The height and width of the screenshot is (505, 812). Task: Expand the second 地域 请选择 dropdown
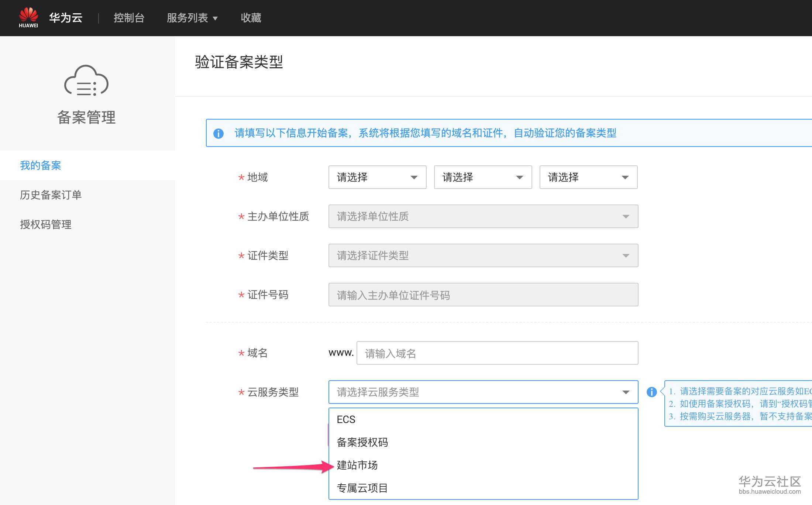pos(483,177)
